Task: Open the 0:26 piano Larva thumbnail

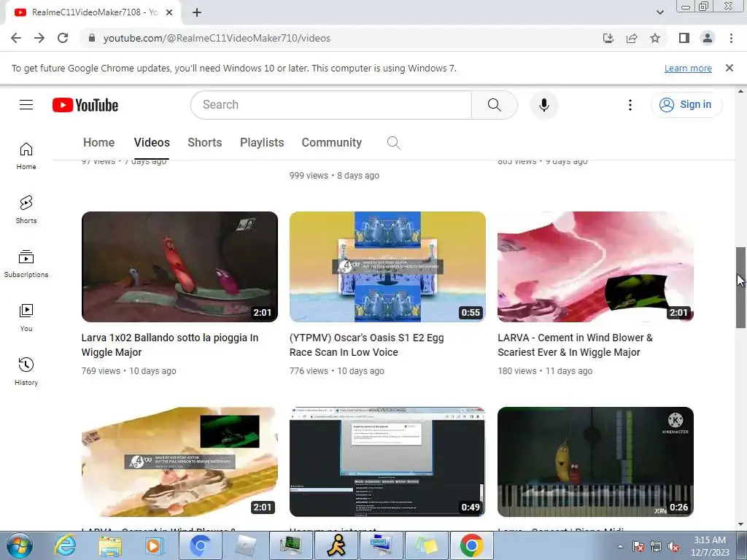Action: 595,462
